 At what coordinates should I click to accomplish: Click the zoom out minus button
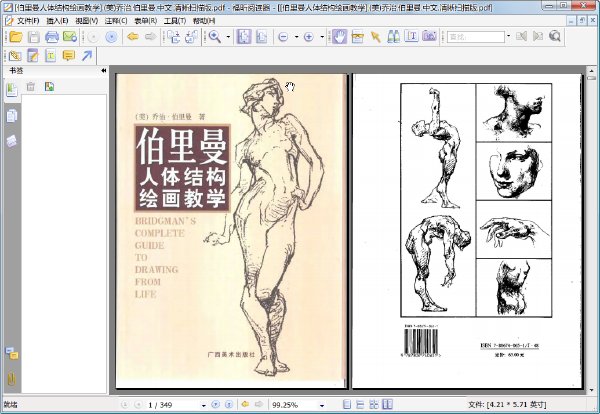point(283,37)
